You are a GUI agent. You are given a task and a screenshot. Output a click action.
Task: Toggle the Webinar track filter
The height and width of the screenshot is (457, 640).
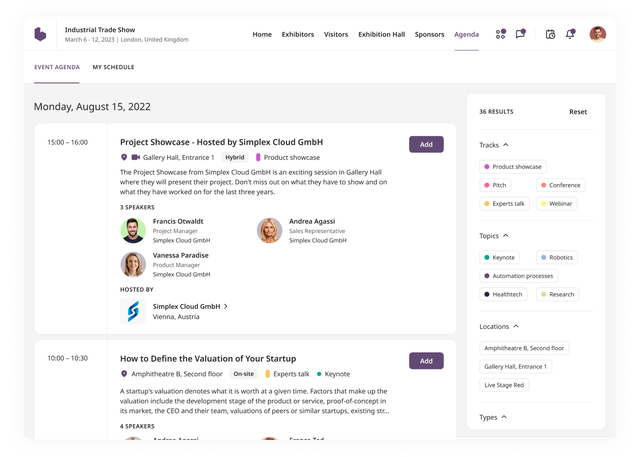558,203
